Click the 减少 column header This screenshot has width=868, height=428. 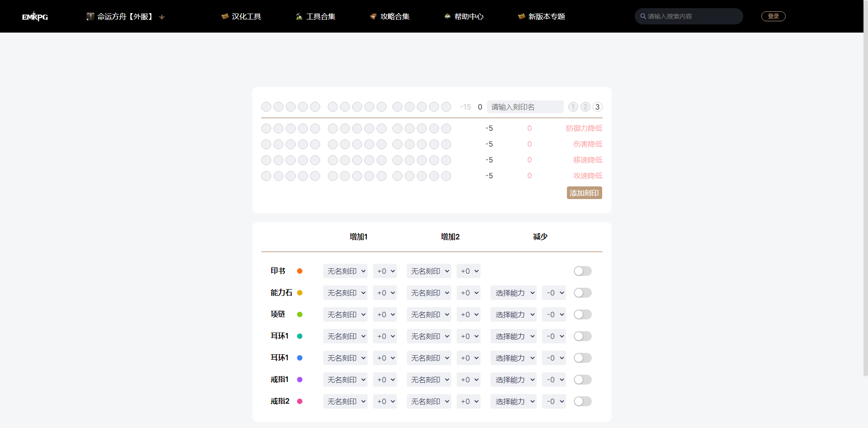[x=540, y=237]
